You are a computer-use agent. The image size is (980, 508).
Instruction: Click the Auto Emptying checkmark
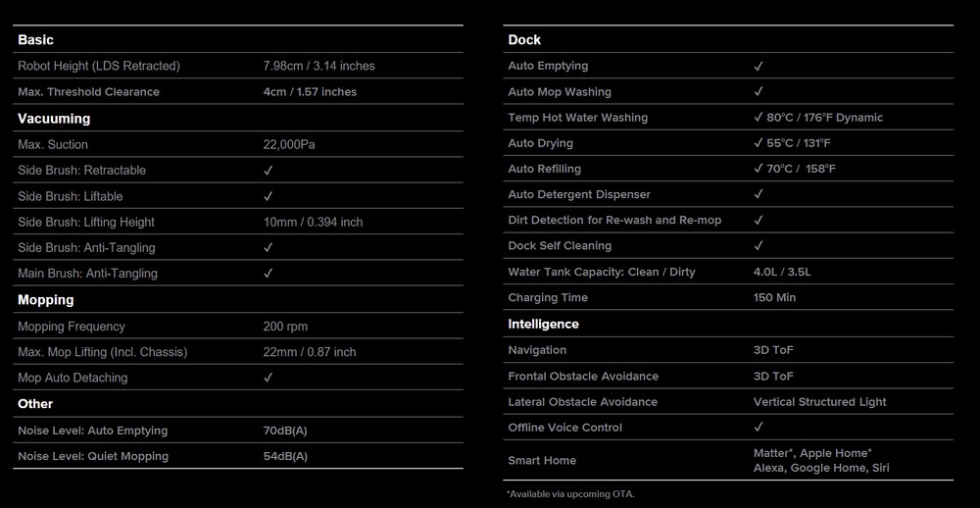coord(759,67)
